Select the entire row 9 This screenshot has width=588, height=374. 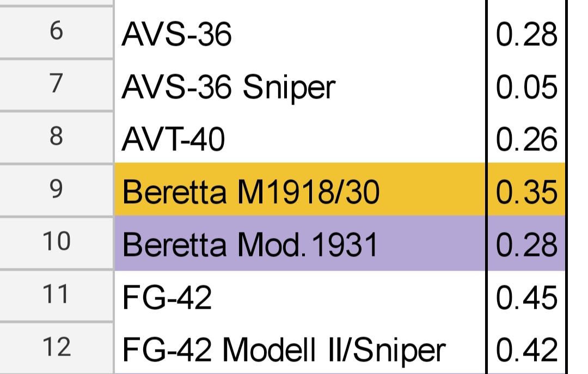coord(56,189)
